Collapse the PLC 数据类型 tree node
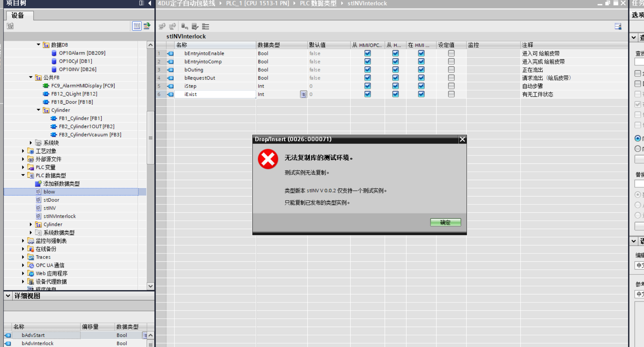This screenshot has height=347, width=644. coord(23,175)
